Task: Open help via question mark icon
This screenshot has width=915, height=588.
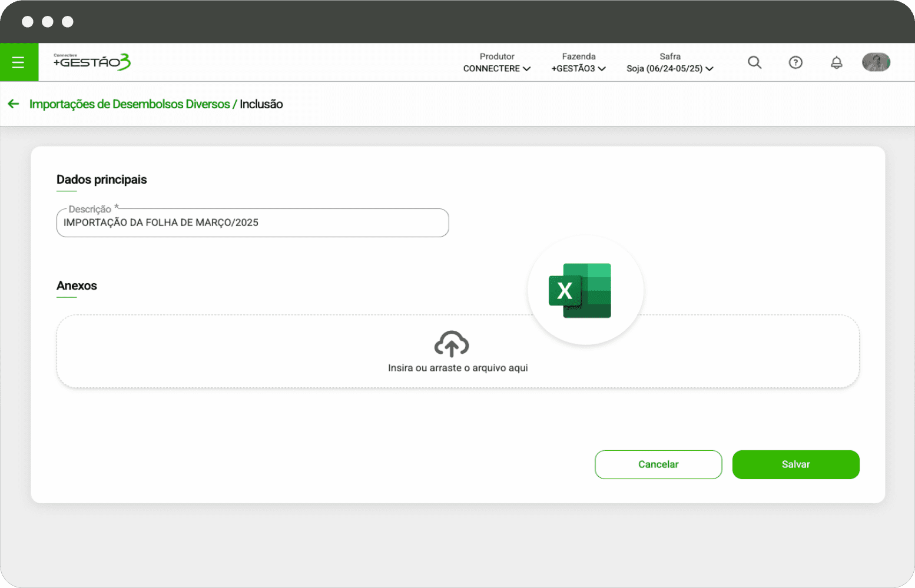Action: pos(795,62)
